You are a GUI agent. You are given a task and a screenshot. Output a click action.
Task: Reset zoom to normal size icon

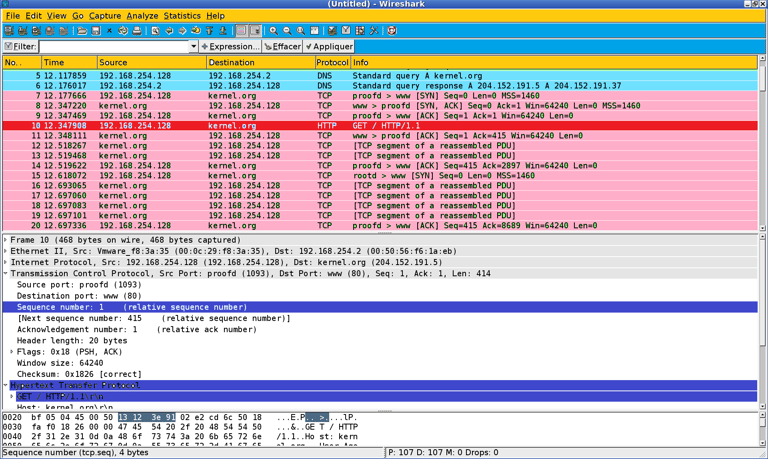[x=301, y=31]
